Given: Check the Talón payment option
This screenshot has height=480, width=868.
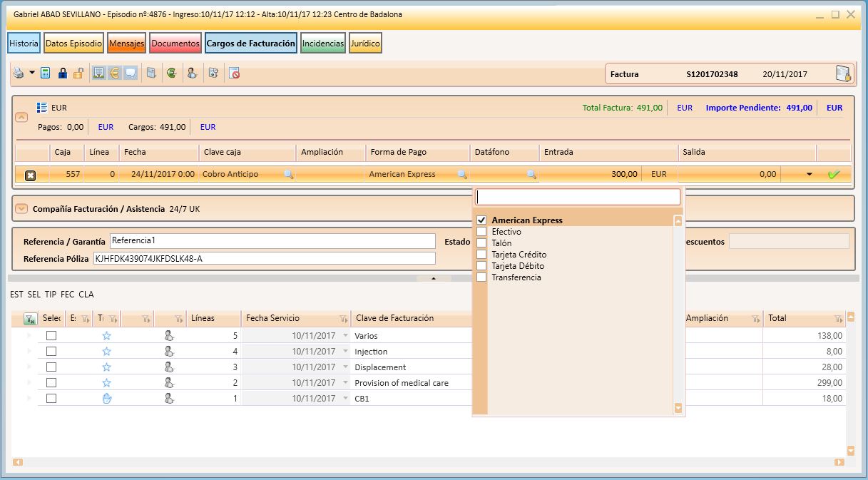Looking at the screenshot, I should click(481, 243).
